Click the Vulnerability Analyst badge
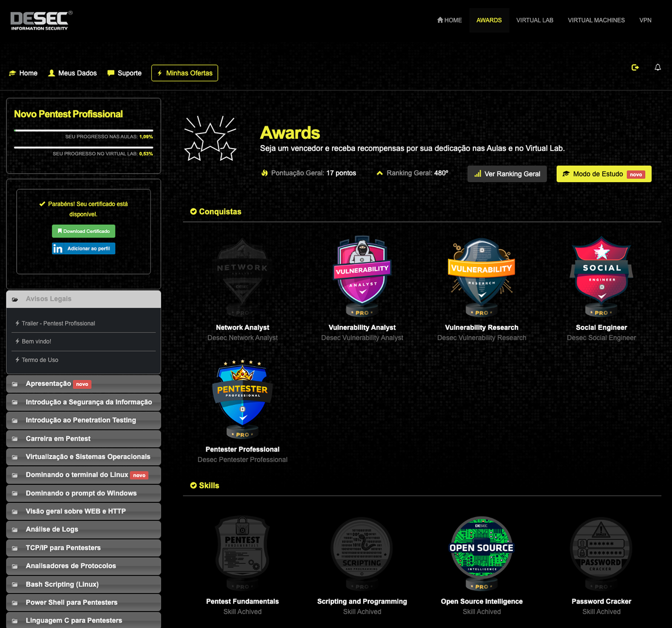Viewport: 672px width, 628px height. [x=362, y=277]
